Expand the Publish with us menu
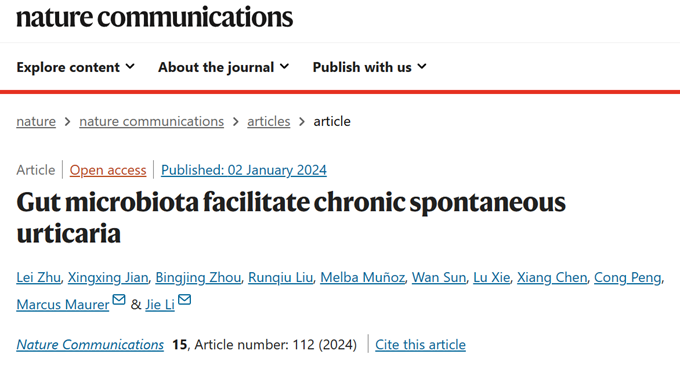The image size is (680, 365). point(369,67)
